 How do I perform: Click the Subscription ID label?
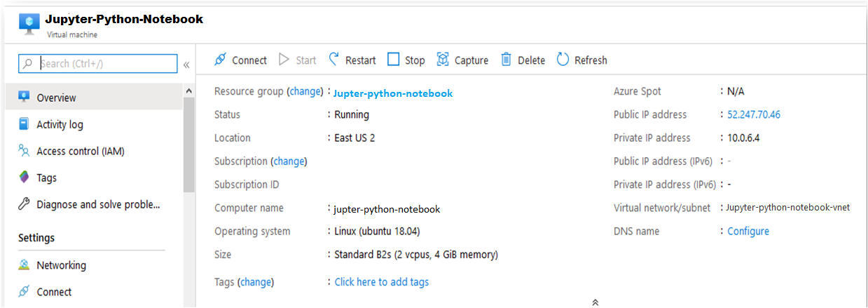[x=247, y=185]
